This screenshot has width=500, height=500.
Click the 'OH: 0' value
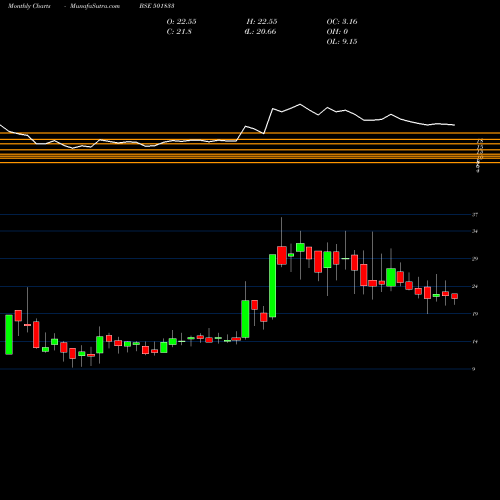pyautogui.click(x=337, y=32)
